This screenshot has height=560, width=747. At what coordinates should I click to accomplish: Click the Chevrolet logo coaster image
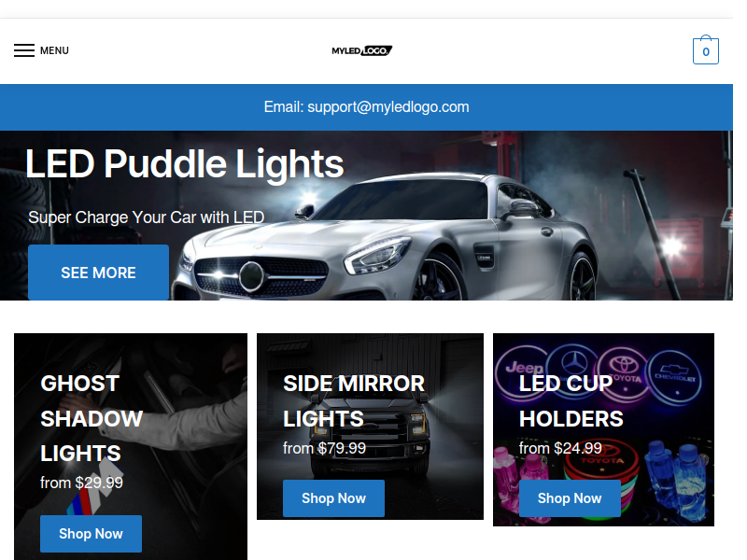[675, 377]
